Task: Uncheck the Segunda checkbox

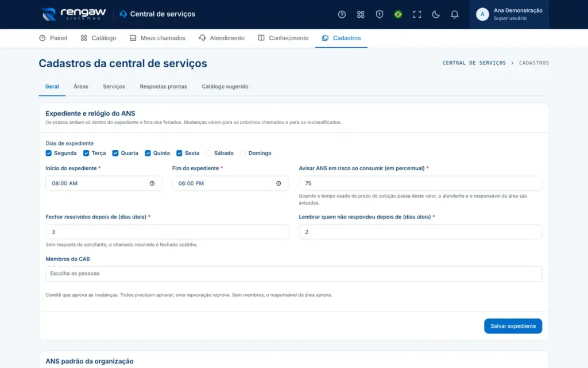Action: pyautogui.click(x=48, y=153)
